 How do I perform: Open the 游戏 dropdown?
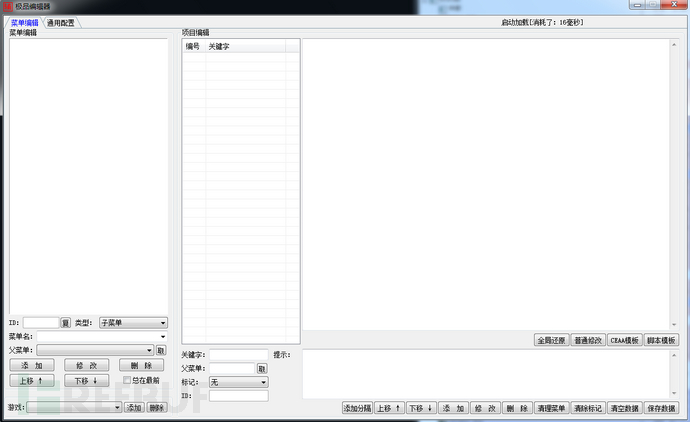tap(74, 407)
